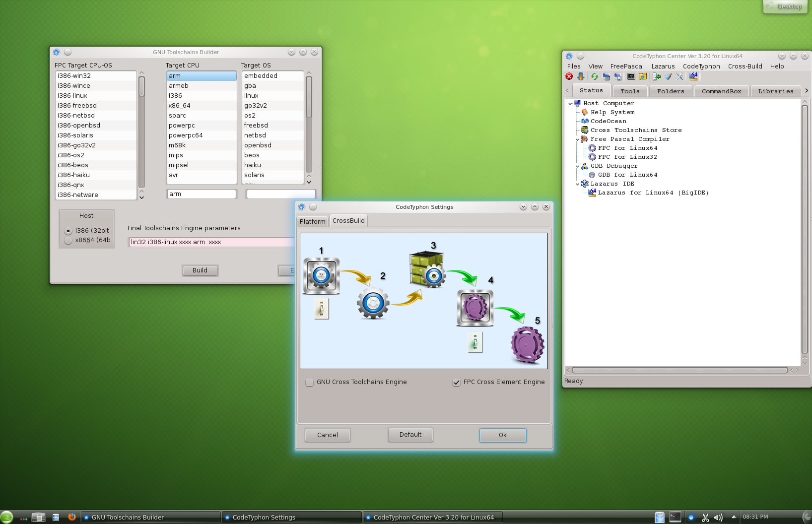Open the terminal icon in CodeTyphon Center toolbar
812x524 pixels.
pyautogui.click(x=631, y=76)
